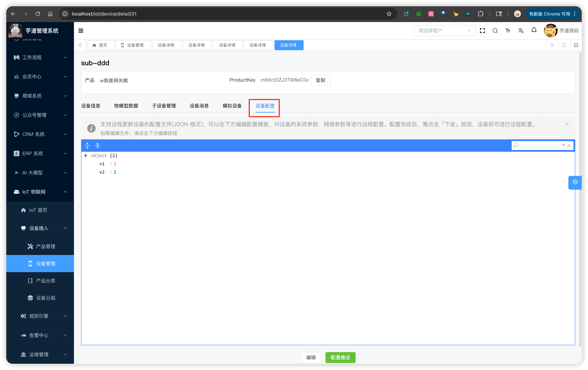This screenshot has height=370, width=588.
Task: Switch to the 设备信息 tab
Action: (x=91, y=106)
